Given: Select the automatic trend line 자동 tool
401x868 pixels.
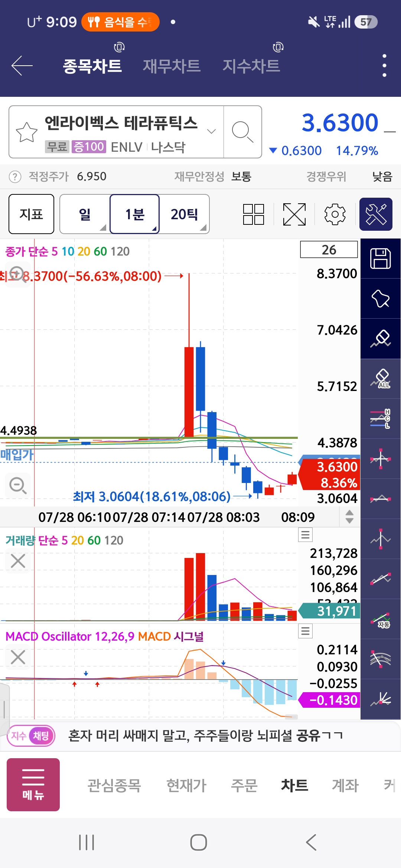Looking at the screenshot, I should coord(381,619).
